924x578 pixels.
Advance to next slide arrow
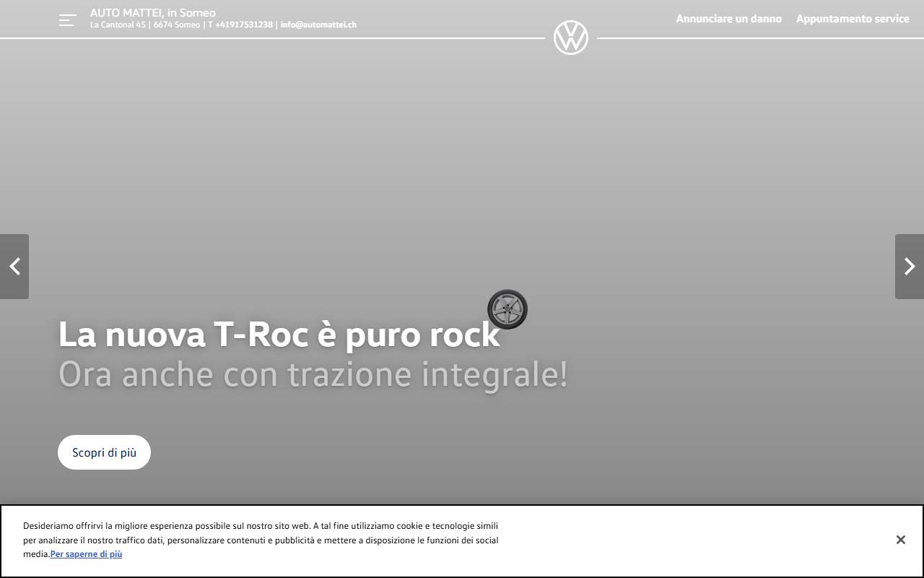[x=910, y=267]
